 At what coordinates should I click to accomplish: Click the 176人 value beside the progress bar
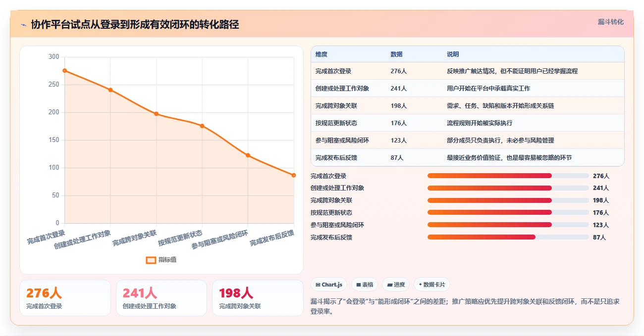point(601,213)
